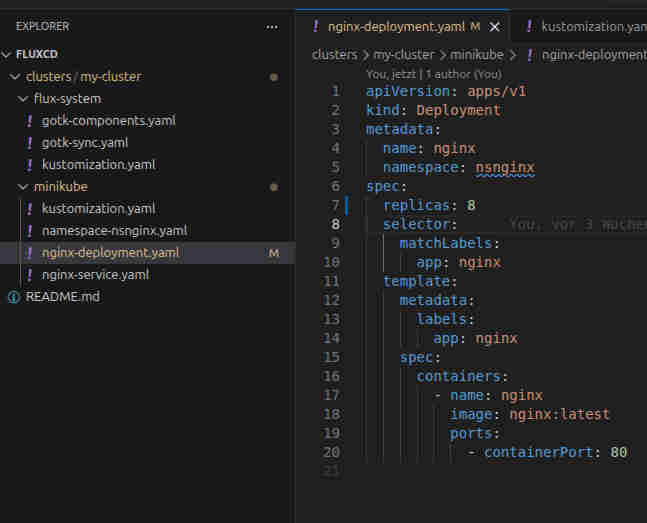Open the Explorer more actions ellipsis
Viewport: 647px width, 523px height.
pyautogui.click(x=272, y=26)
